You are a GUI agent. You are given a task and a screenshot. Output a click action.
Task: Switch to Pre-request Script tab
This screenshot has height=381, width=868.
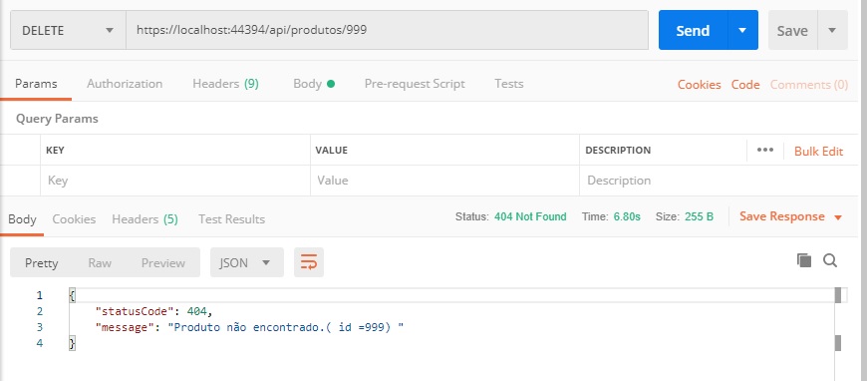pos(415,84)
